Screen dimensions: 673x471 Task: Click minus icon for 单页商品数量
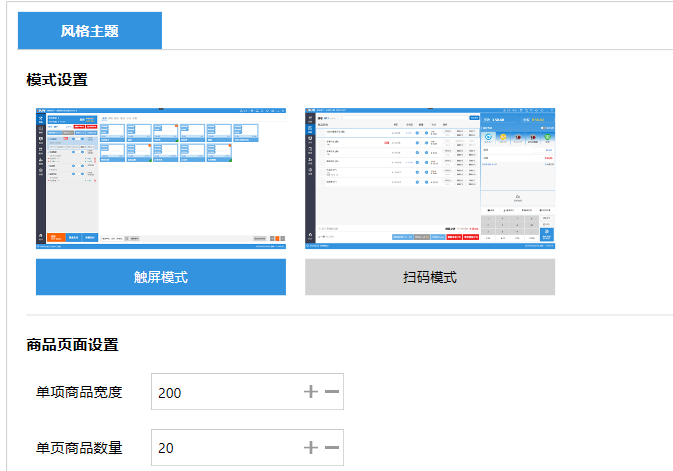coord(332,447)
